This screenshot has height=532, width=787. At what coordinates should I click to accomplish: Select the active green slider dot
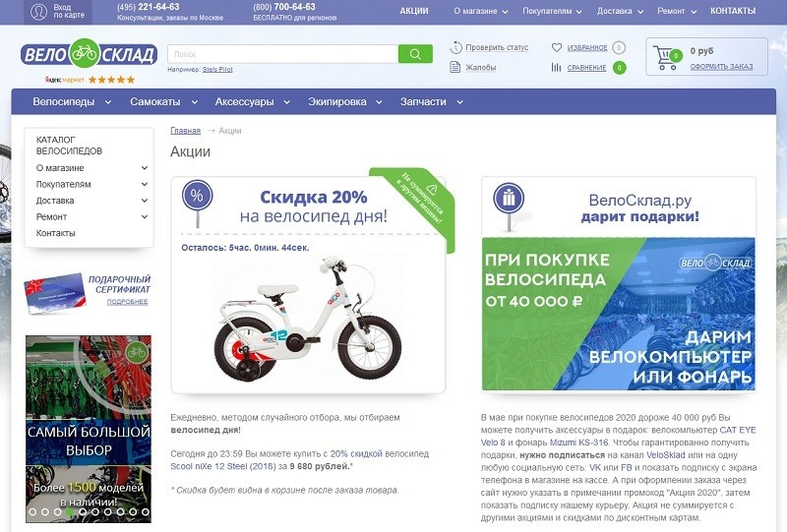tap(70, 512)
